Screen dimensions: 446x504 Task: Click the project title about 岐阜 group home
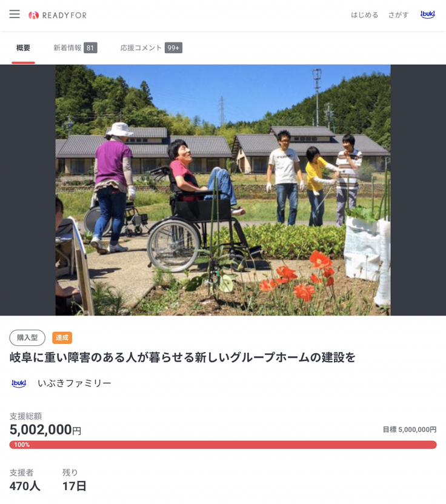pyautogui.click(x=182, y=357)
